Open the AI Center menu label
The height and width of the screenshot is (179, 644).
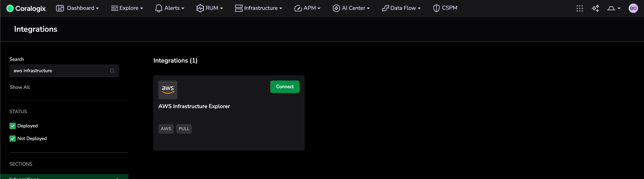click(x=354, y=8)
